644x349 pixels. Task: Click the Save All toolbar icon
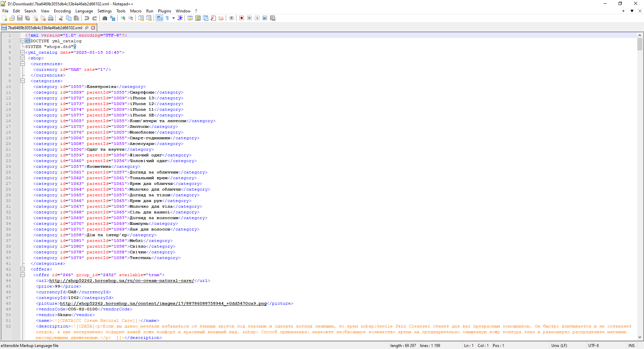28,18
